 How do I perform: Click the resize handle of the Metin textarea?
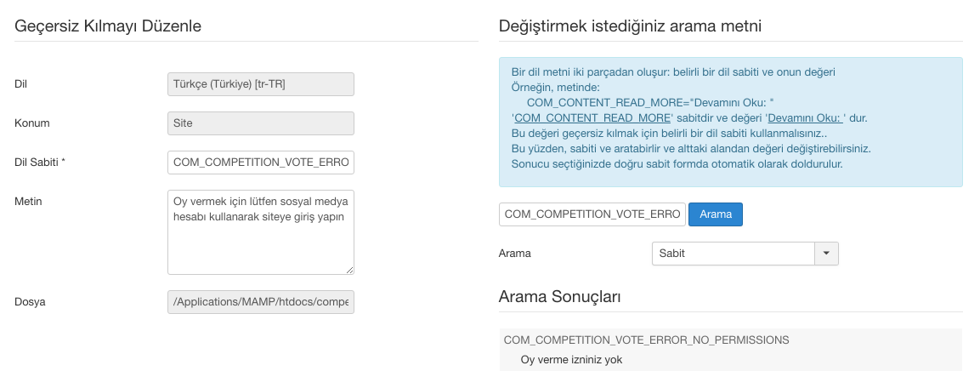(348, 269)
